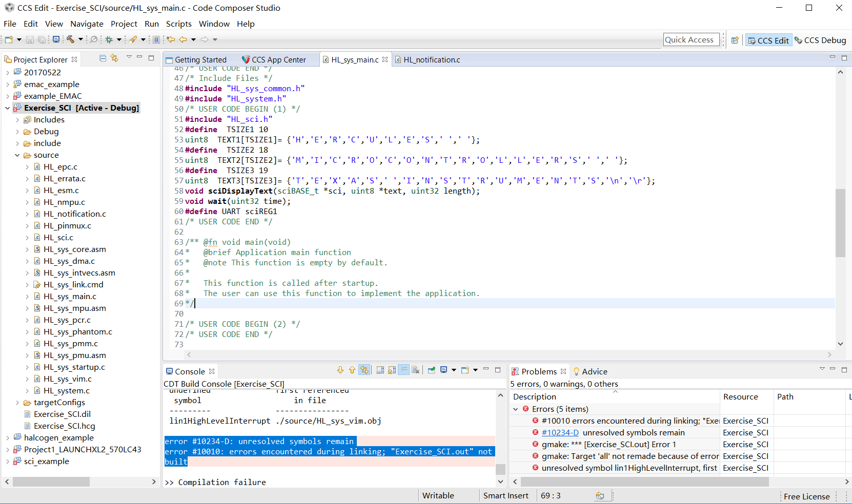This screenshot has width=852, height=504.
Task: Open the Build hammer dropdown arrow
Action: point(80,39)
